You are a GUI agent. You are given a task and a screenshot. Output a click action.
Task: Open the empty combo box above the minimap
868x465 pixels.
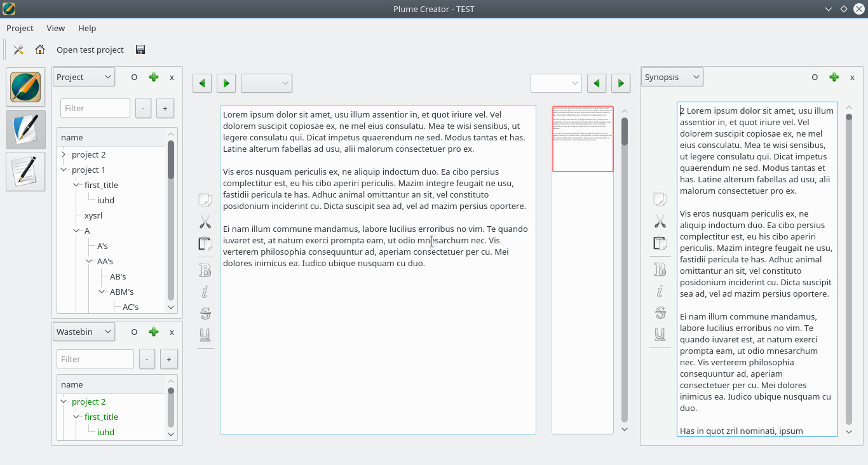556,83
